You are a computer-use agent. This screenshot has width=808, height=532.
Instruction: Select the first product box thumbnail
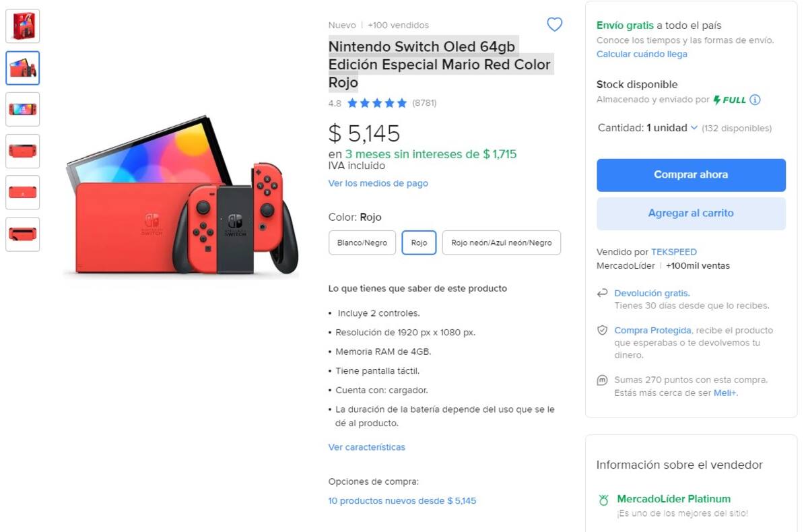pos(23,26)
